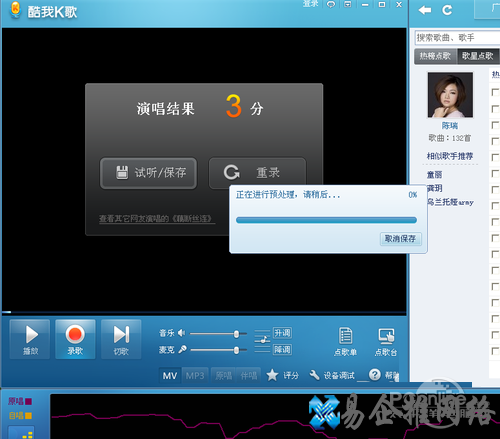Open the 陈瑞 singer name link

tap(450, 126)
